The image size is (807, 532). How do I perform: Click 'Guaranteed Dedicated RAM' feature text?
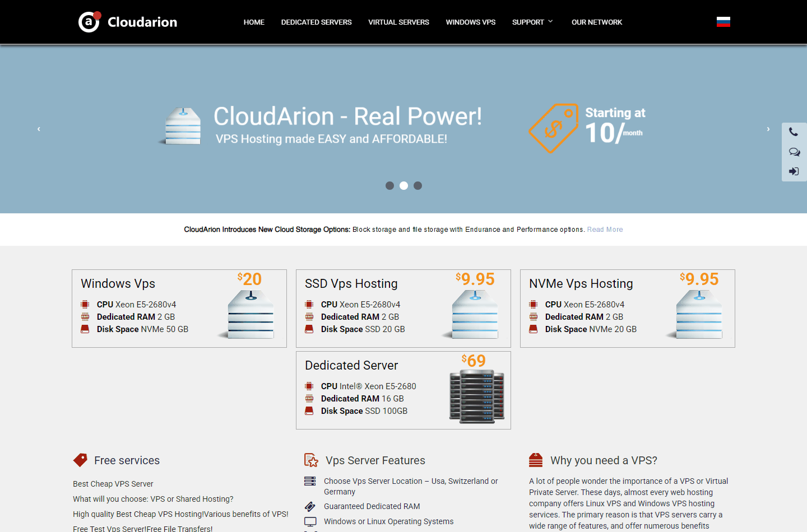click(372, 506)
